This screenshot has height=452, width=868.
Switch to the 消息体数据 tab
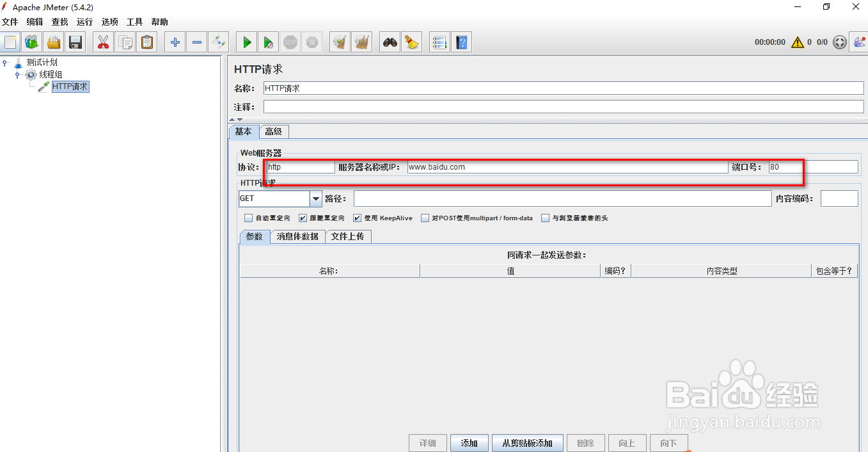[x=297, y=236]
